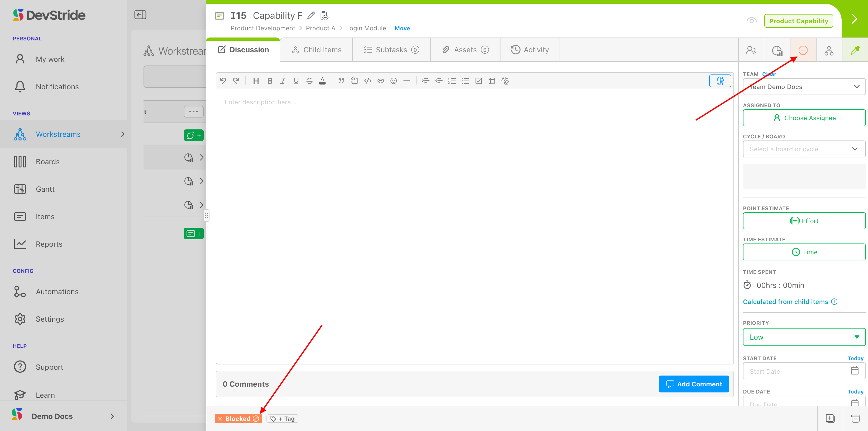Image resolution: width=868 pixels, height=431 pixels.
Task: Click the Move link in the breadcrumb
Action: 402,28
